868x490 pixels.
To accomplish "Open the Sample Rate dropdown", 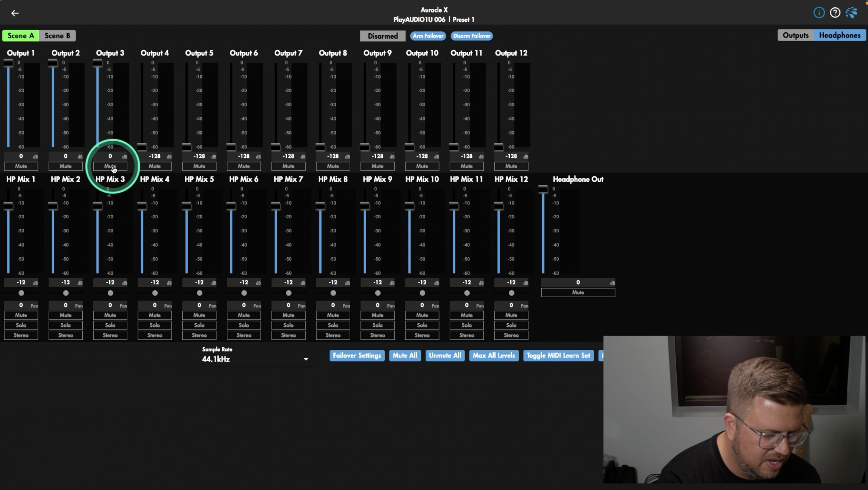I will coord(255,359).
